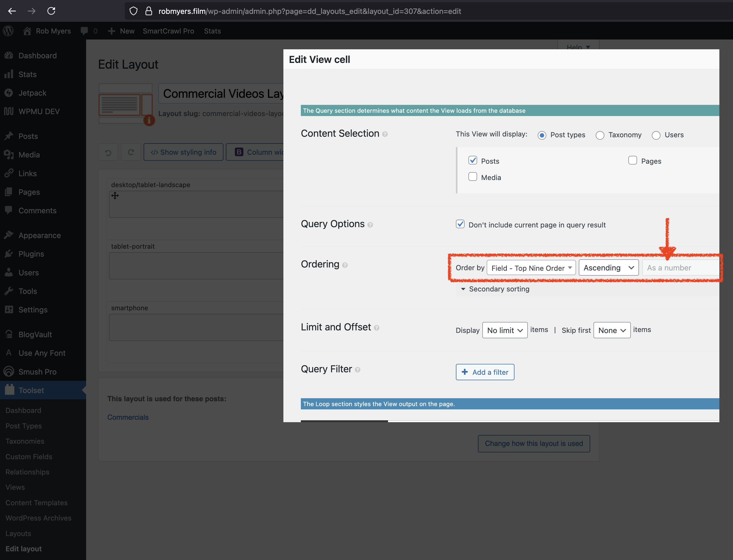Click the browser back arrow
733x560 pixels.
(12, 11)
